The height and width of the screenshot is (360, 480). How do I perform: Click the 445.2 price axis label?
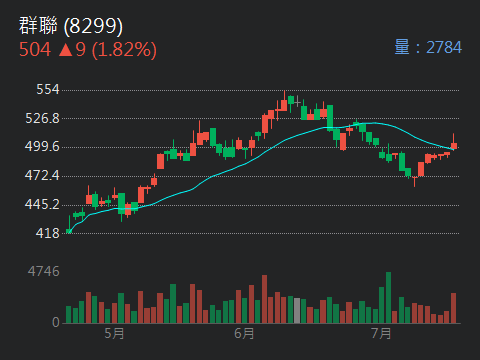(x=42, y=204)
